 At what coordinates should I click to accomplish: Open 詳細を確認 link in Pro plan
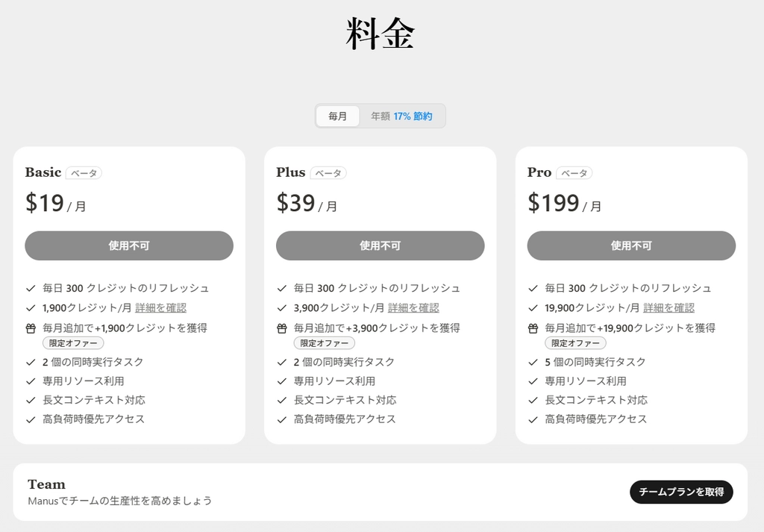(x=669, y=308)
